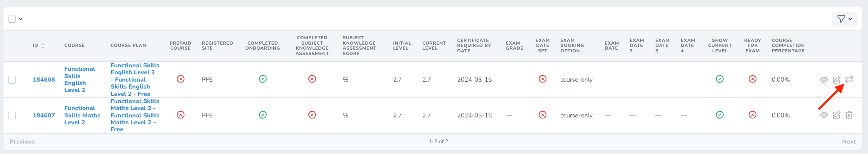This screenshot has width=868, height=154.
Task: Edit enrollment 184607 with pencil icon
Action: [836, 115]
